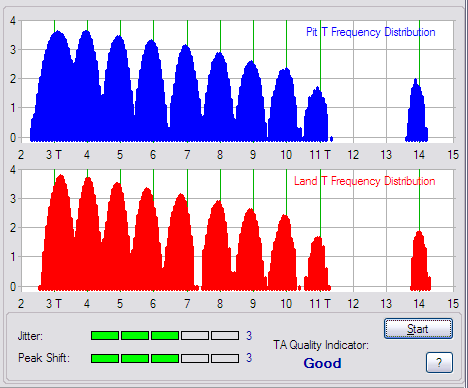
Task: Click the blue 14T peak in pit chart
Action: pos(416,110)
